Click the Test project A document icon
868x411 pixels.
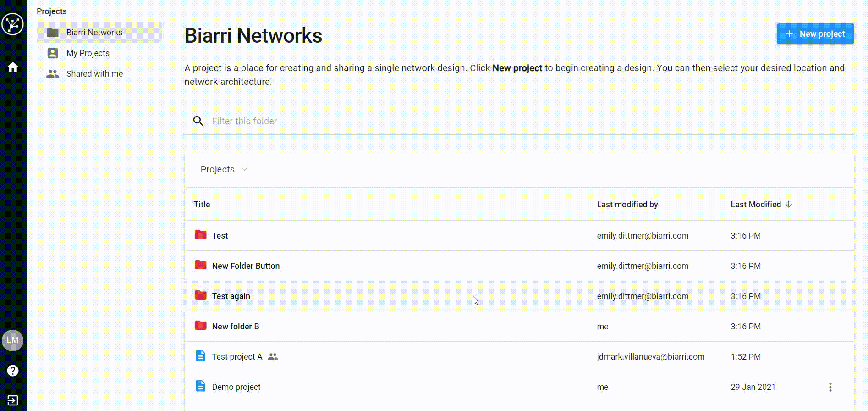(x=201, y=355)
